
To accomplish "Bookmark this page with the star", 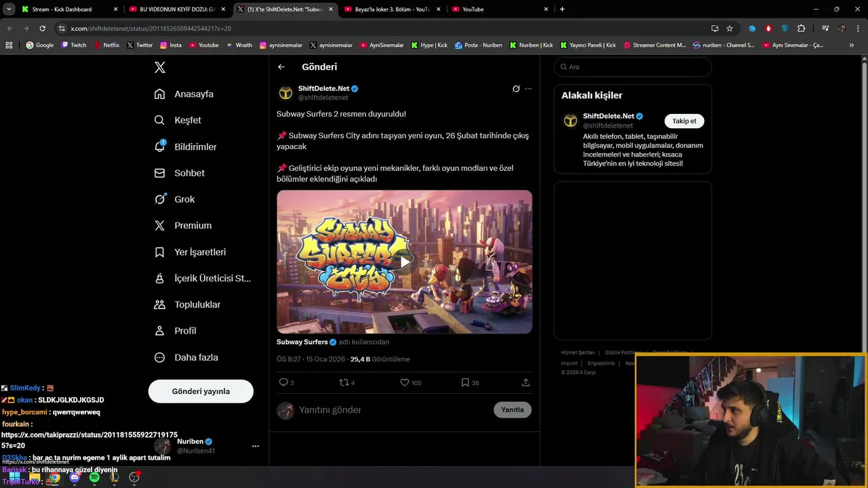I will pos(730,28).
